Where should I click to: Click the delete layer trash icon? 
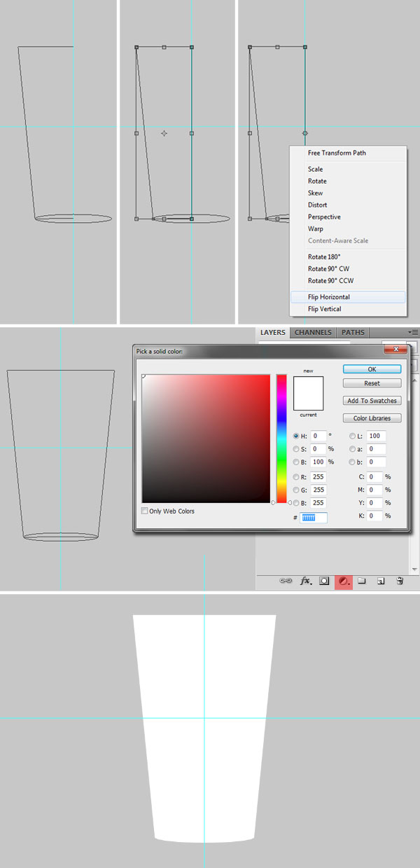[399, 581]
